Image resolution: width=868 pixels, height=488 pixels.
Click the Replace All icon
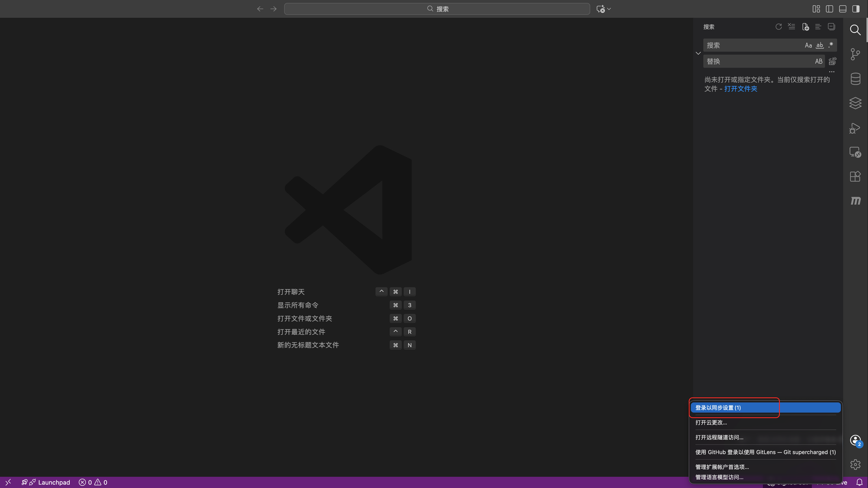(x=832, y=61)
